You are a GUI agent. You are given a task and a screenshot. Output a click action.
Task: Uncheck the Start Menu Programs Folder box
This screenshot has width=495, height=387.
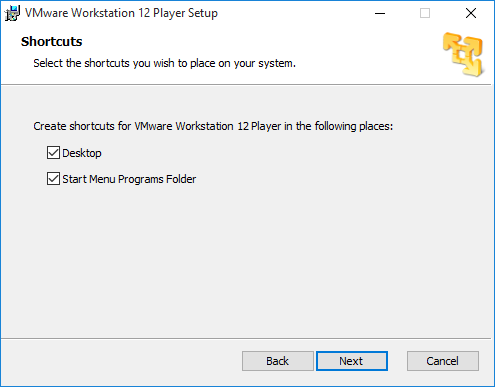pos(53,179)
